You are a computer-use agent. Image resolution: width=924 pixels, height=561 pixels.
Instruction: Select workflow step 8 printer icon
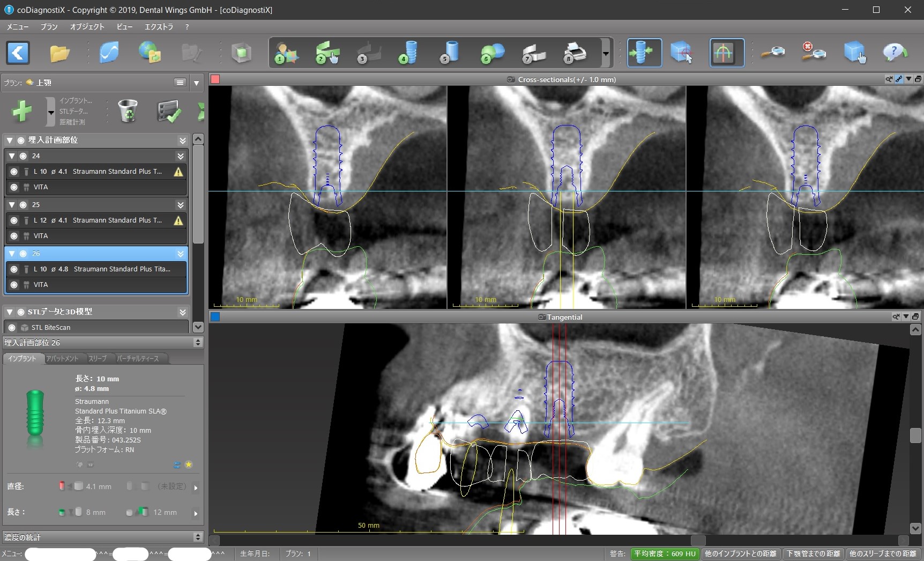click(575, 53)
